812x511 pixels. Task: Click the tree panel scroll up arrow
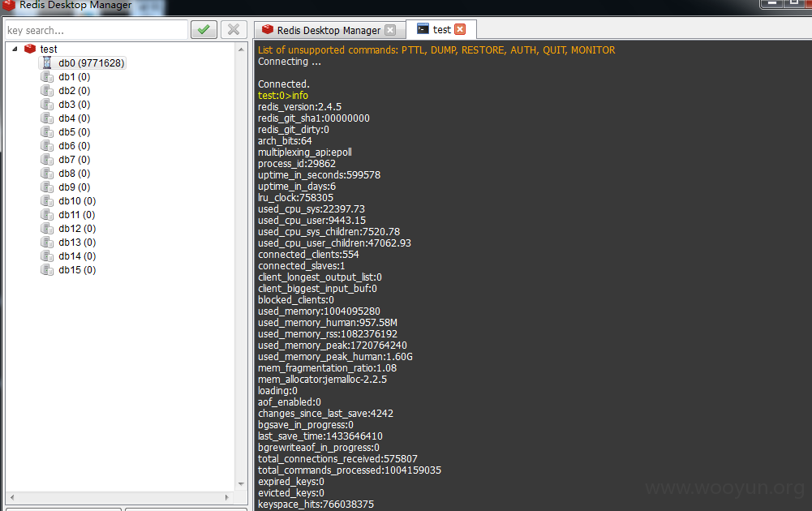pyautogui.click(x=241, y=49)
